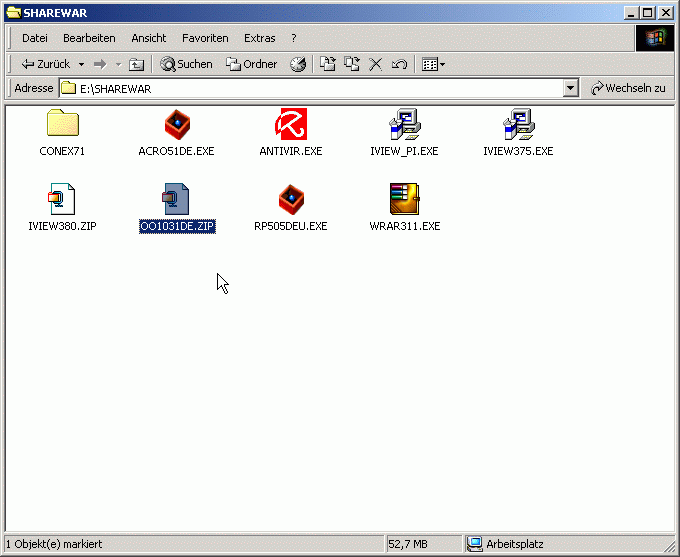Screen dimensions: 680x557
Task: Click the IVIEW_PI.EXE file name label
Action: 404,151
